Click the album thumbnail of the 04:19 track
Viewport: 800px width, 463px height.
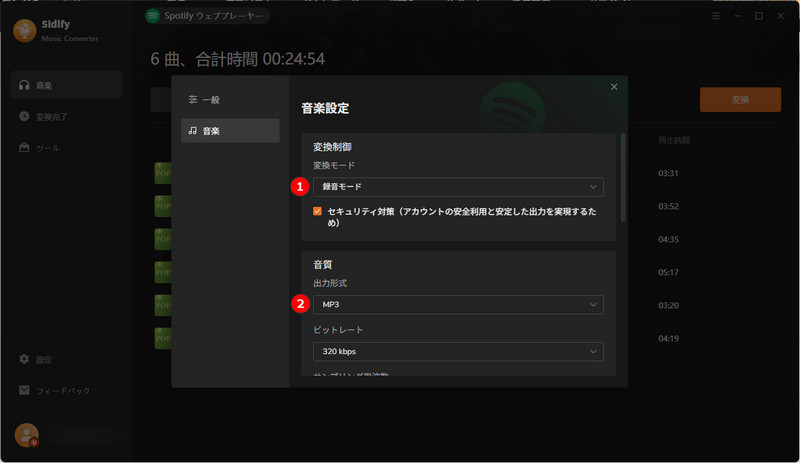pyautogui.click(x=163, y=338)
